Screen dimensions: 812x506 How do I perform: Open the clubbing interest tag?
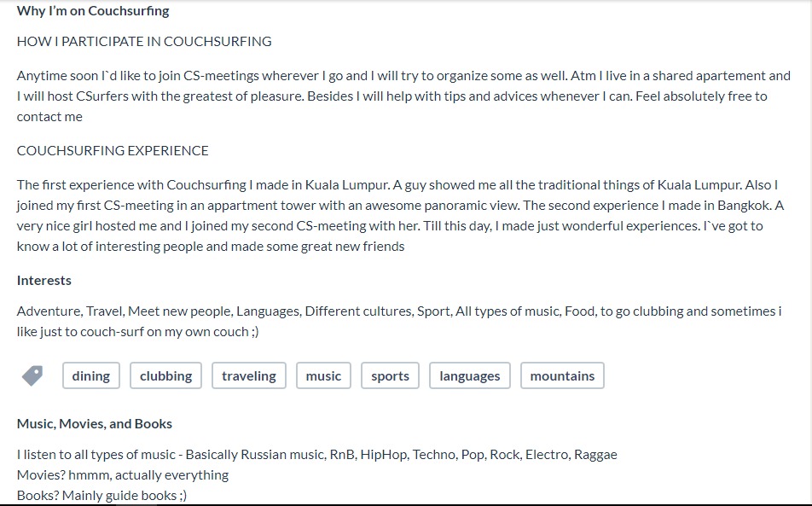point(165,375)
